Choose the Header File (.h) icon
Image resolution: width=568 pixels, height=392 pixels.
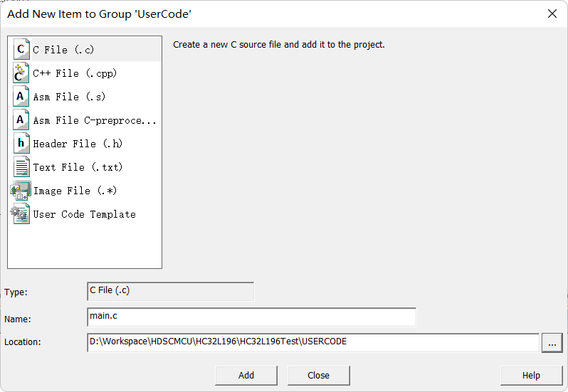point(21,143)
